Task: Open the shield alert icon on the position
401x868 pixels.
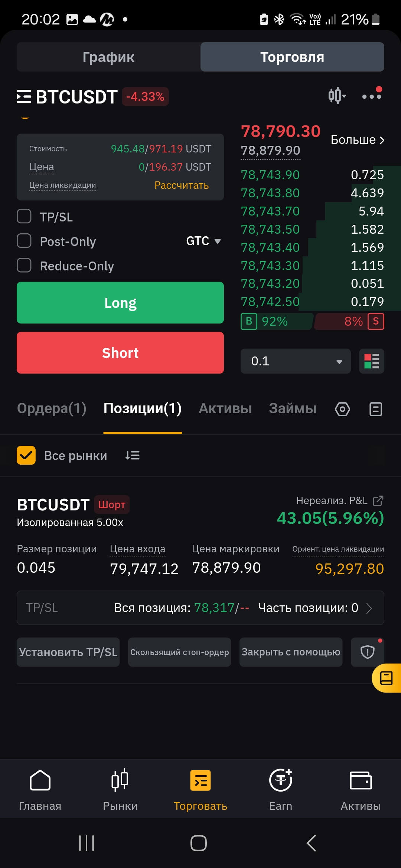Action: tap(368, 652)
